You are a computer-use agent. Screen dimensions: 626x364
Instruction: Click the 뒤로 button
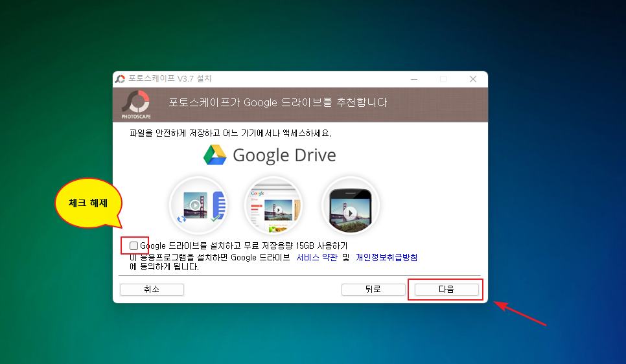[x=373, y=290]
